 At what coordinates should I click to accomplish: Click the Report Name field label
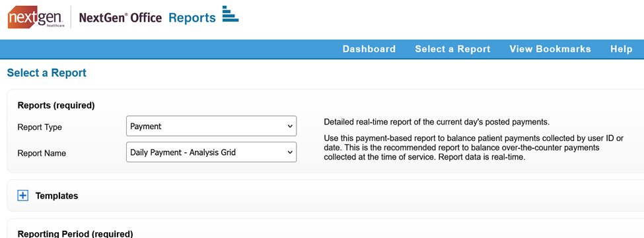tap(42, 153)
